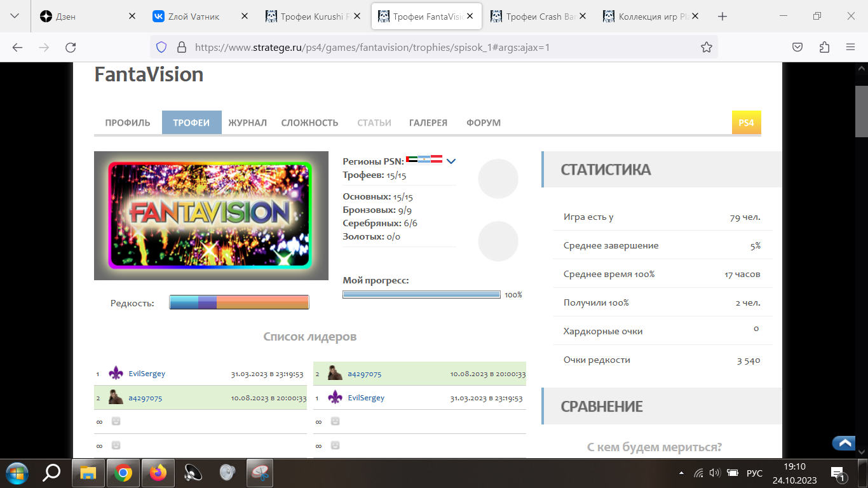Click a4297075 avatar in left list
Screen dimensions: 868x488
pyautogui.click(x=116, y=397)
